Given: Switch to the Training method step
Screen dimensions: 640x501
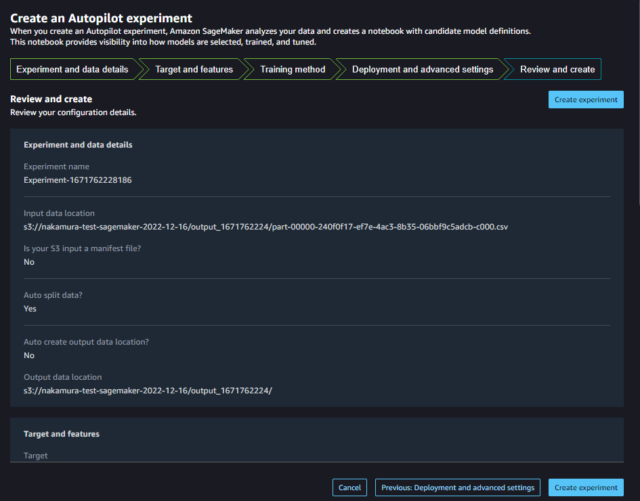Looking at the screenshot, I should pos(293,69).
